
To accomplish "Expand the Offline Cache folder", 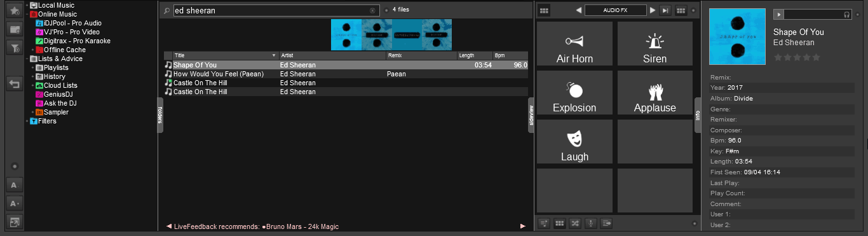I will pyautogui.click(x=32, y=50).
